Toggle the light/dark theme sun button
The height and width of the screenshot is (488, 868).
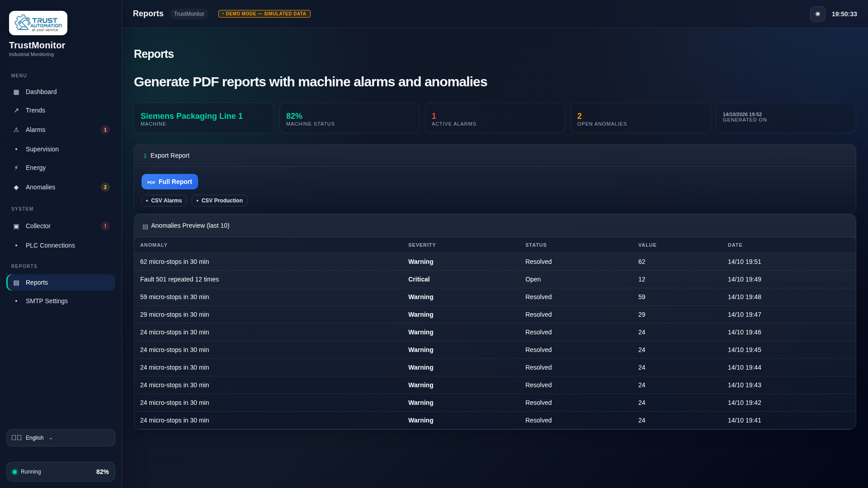817,14
